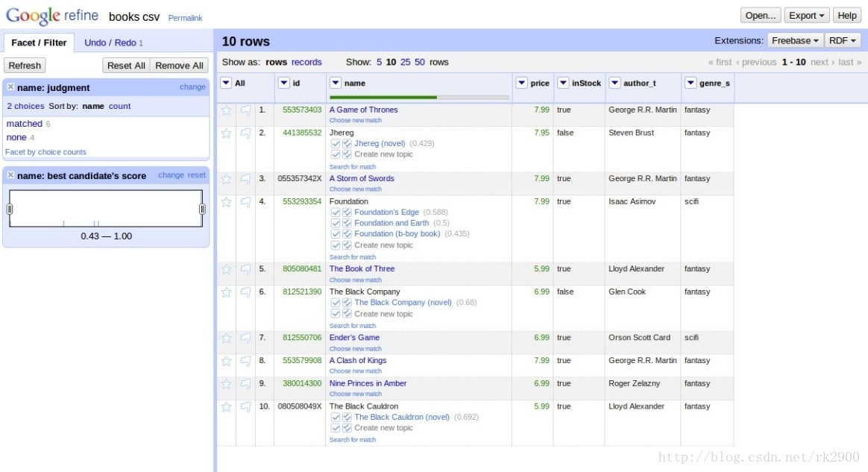Viewport: 868px width, 472px height.
Task: Open the Permalink for books csv
Action: (x=185, y=18)
